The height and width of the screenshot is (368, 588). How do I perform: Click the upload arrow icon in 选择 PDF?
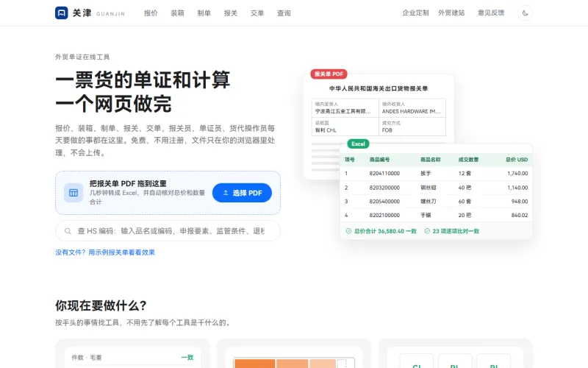226,193
